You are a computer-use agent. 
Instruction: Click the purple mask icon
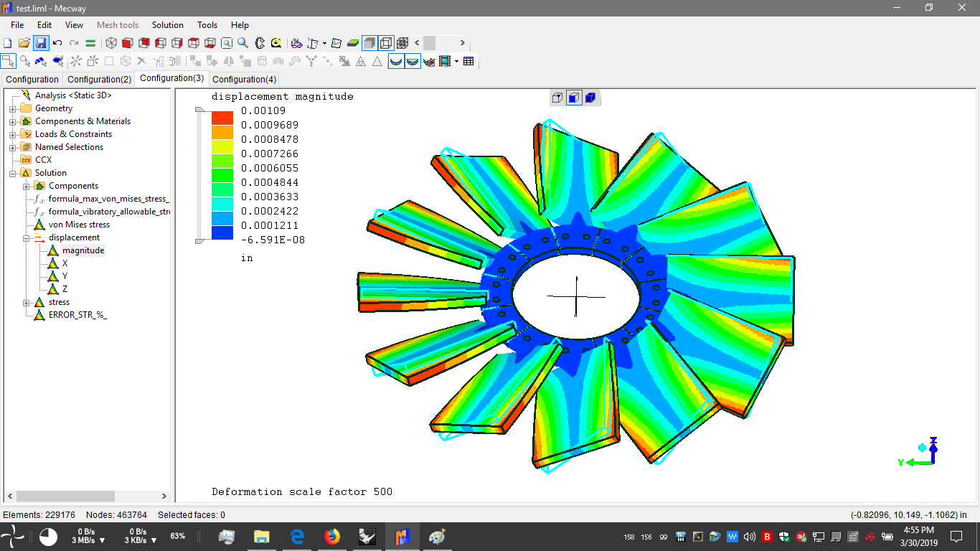(296, 43)
